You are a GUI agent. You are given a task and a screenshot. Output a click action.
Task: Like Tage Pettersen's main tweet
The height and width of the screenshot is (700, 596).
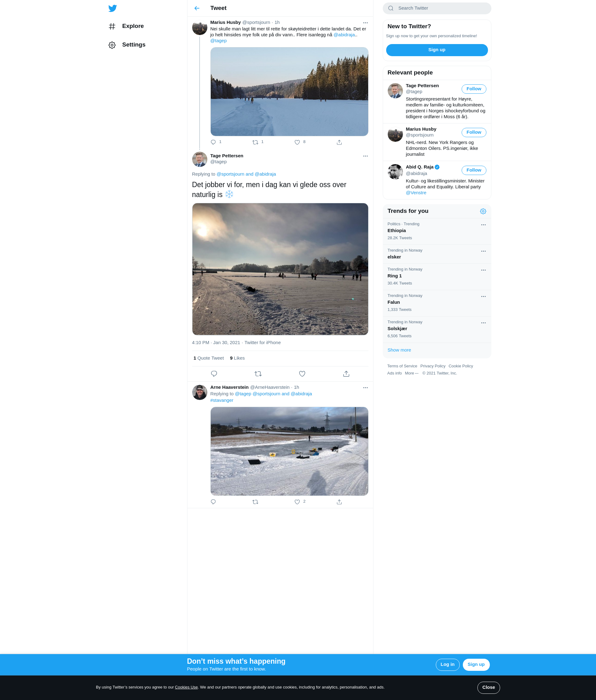click(x=302, y=374)
